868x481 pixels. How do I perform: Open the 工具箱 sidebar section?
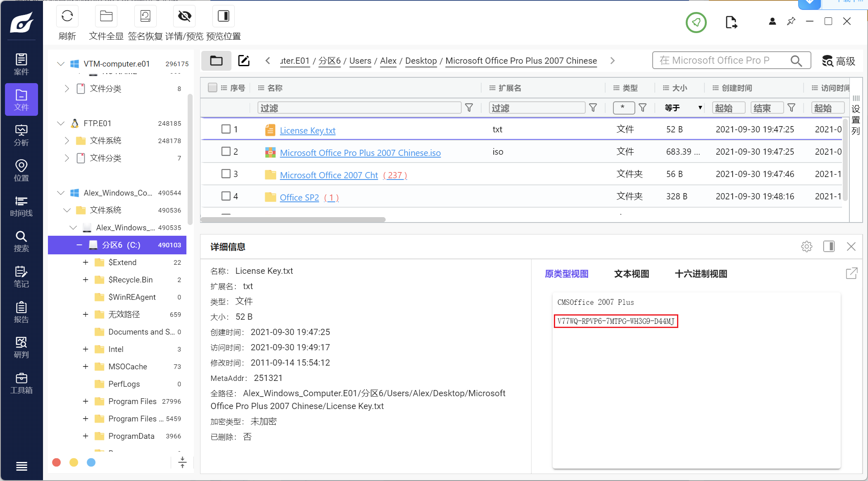pyautogui.click(x=21, y=383)
